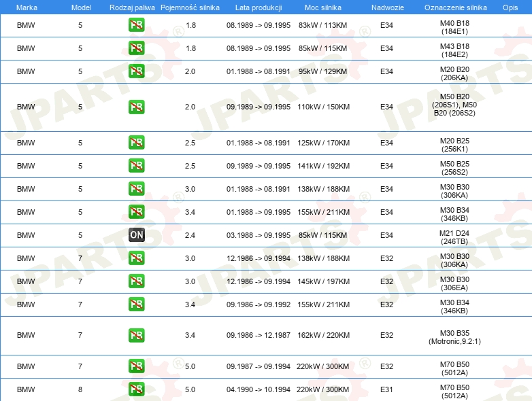This screenshot has height=401, width=532.
Task: Click the power value 162kW / 220KM
Action: pos(323,335)
